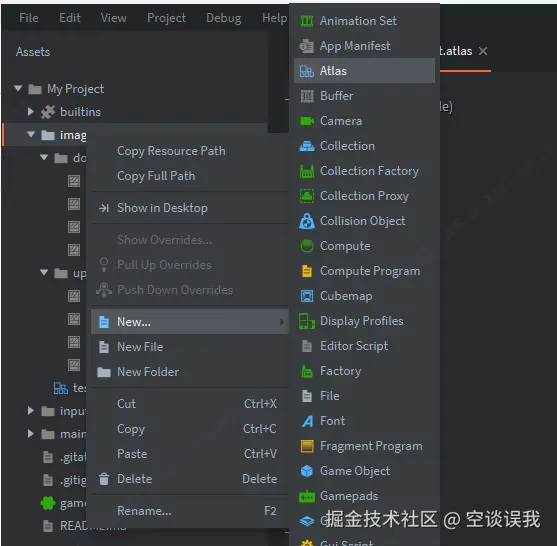This screenshot has height=546, width=557.
Task: Click the Collision Object icon
Action: [x=307, y=221]
